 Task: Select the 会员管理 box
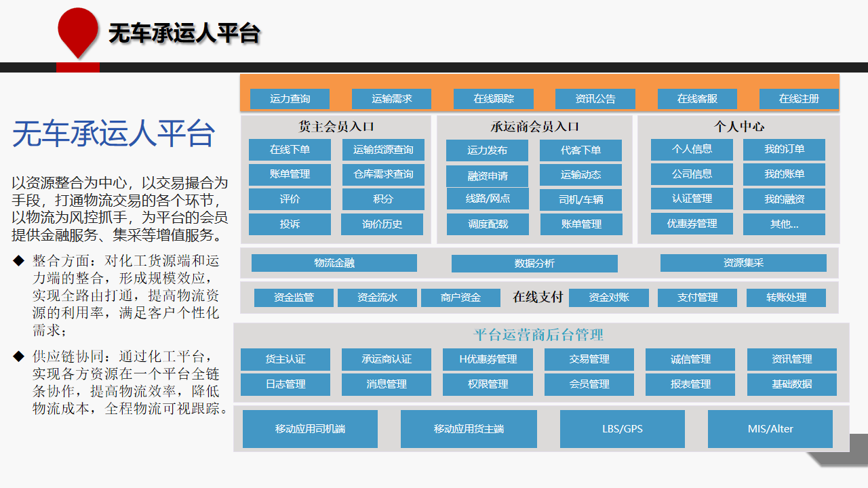(x=589, y=384)
